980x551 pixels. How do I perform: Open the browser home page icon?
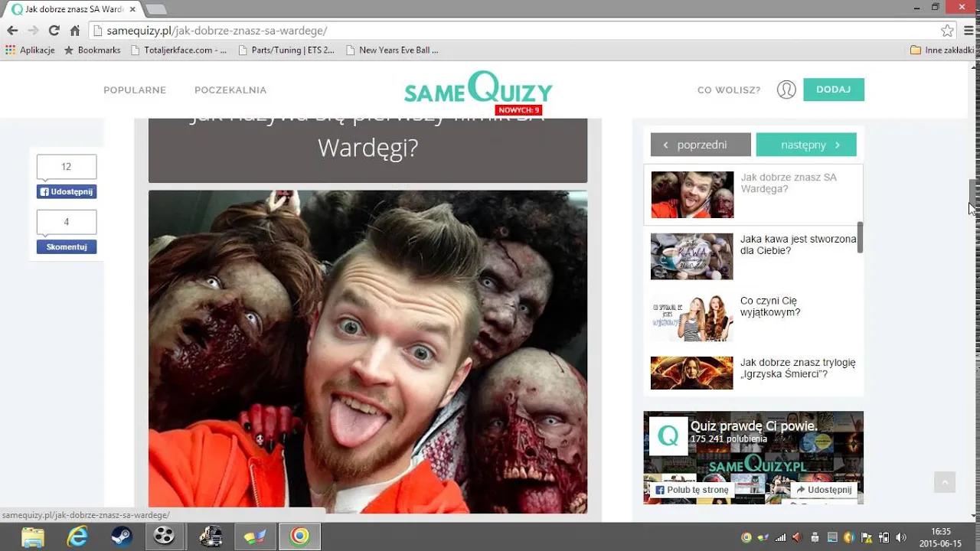(x=74, y=31)
